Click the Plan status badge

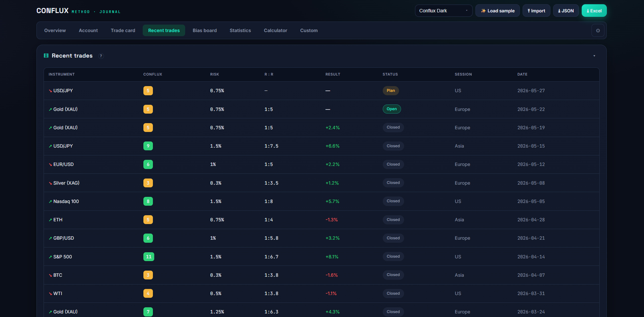click(391, 91)
